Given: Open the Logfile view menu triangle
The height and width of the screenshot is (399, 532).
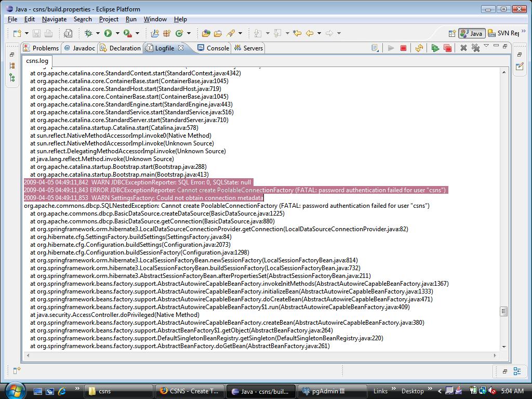Looking at the screenshot, I should 486,46.
